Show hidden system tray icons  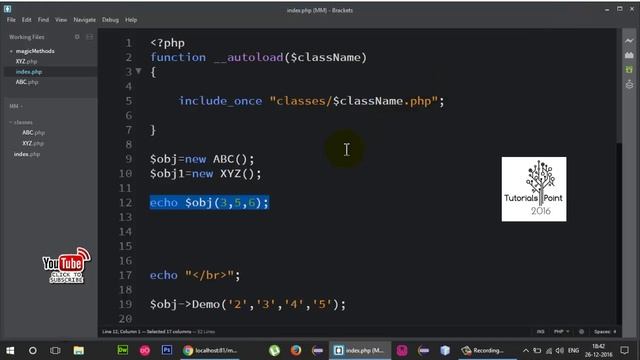526,350
